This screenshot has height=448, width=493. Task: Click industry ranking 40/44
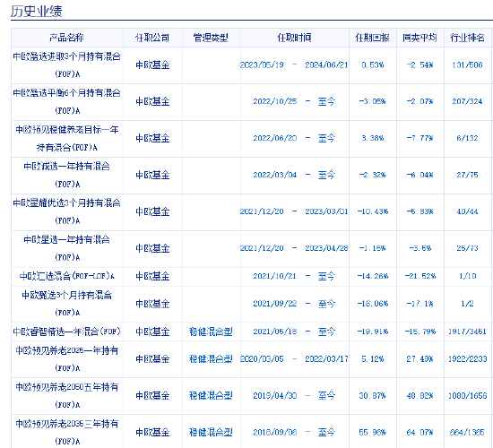pos(468,211)
